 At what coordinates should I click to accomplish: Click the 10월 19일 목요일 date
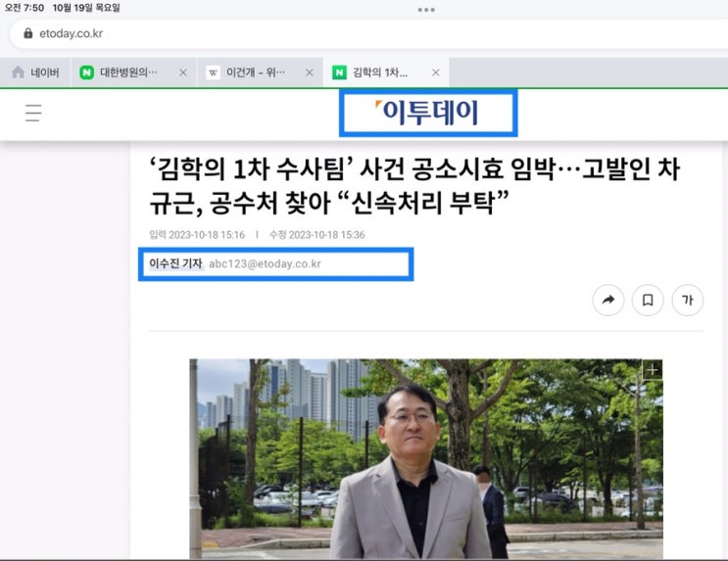tap(86, 8)
